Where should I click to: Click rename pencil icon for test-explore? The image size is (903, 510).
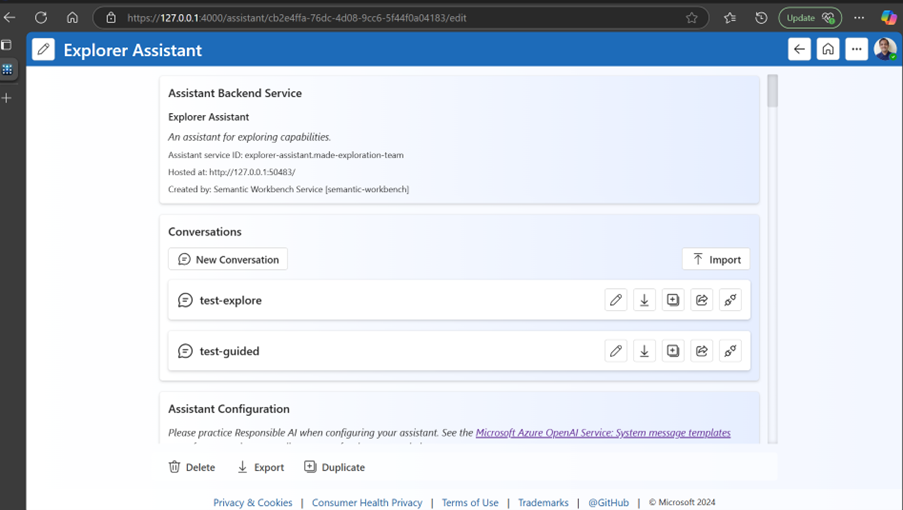click(616, 300)
